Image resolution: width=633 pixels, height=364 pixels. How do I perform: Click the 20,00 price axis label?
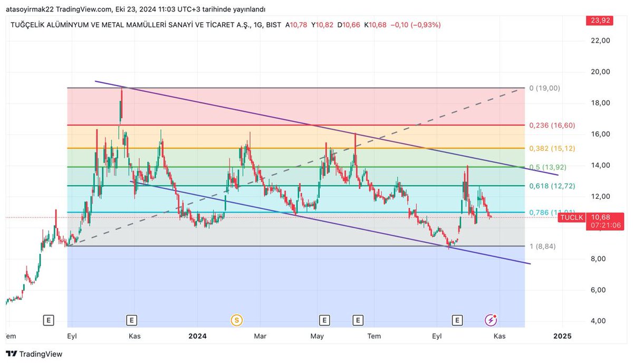(x=600, y=72)
